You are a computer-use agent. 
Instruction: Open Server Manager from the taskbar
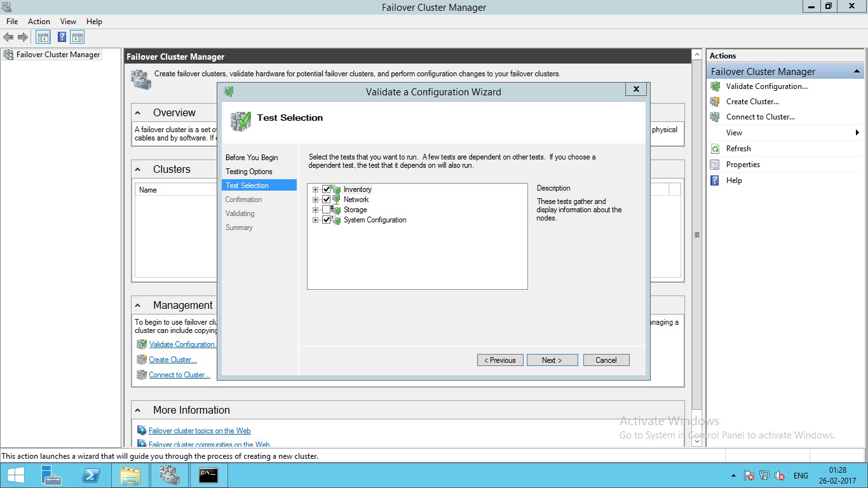coord(51,475)
